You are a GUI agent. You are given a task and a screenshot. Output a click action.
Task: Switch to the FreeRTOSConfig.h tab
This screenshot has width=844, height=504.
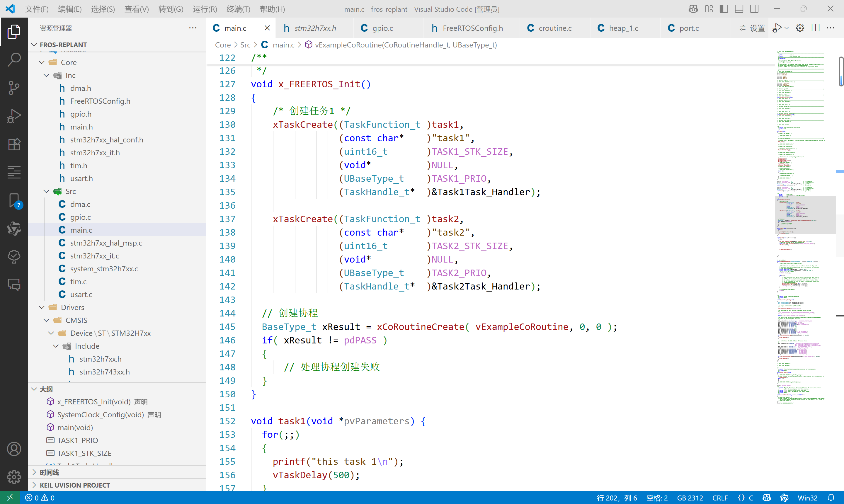click(472, 28)
